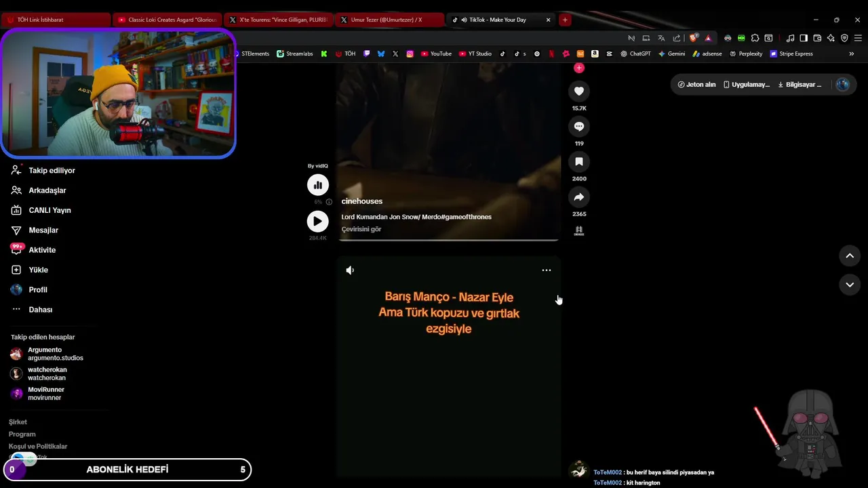Open the Gemini bookmark

click(x=671, y=54)
